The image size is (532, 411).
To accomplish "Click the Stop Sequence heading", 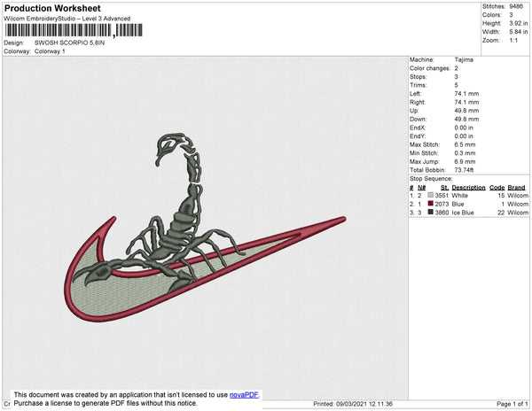I will click(431, 179).
